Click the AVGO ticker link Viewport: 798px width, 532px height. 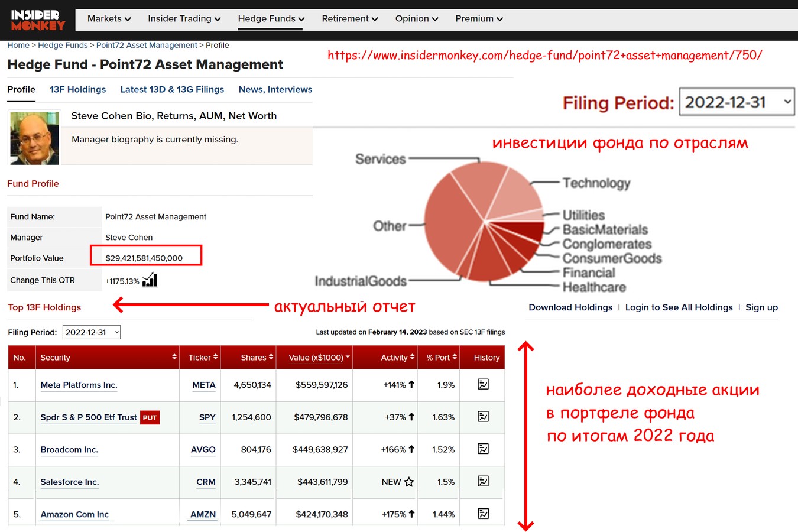203,450
